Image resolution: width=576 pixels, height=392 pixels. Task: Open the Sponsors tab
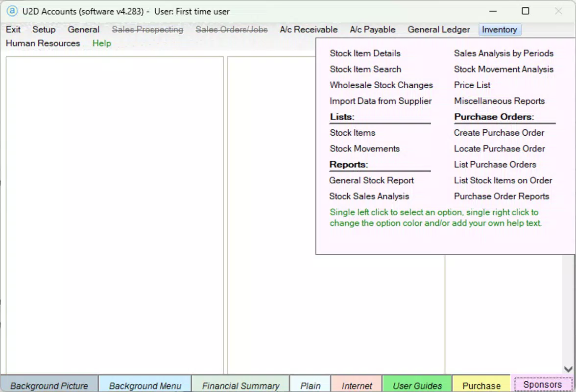(x=542, y=385)
